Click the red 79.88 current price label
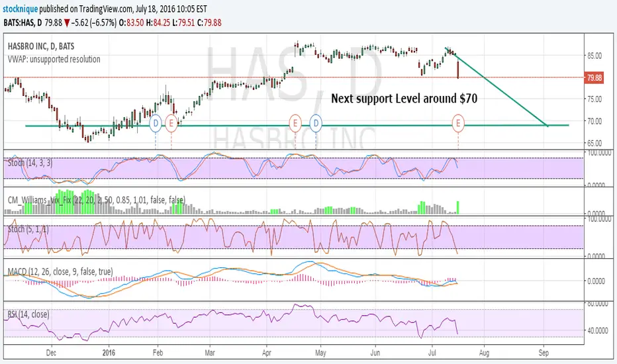 coord(594,77)
